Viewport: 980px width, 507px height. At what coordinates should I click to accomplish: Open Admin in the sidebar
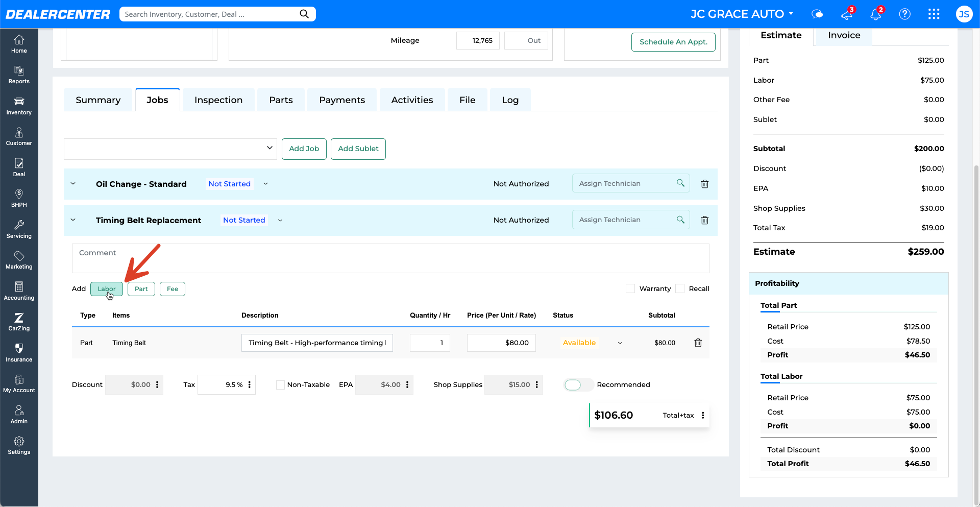pyautogui.click(x=19, y=415)
